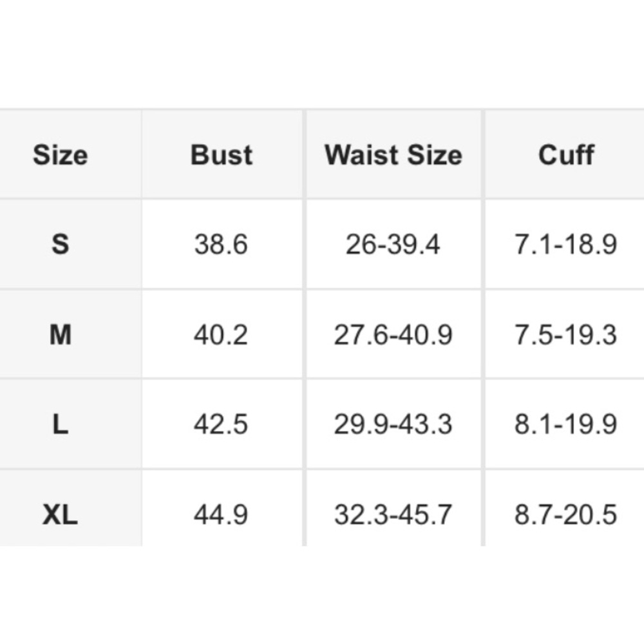Select the S size row label
Image resolution: width=644 pixels, height=644 pixels.
(x=61, y=244)
